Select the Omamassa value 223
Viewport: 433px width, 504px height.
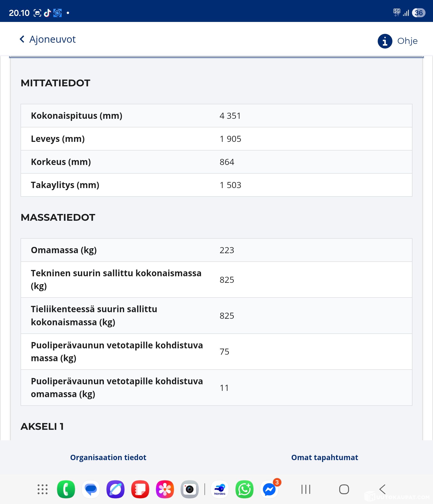click(227, 250)
